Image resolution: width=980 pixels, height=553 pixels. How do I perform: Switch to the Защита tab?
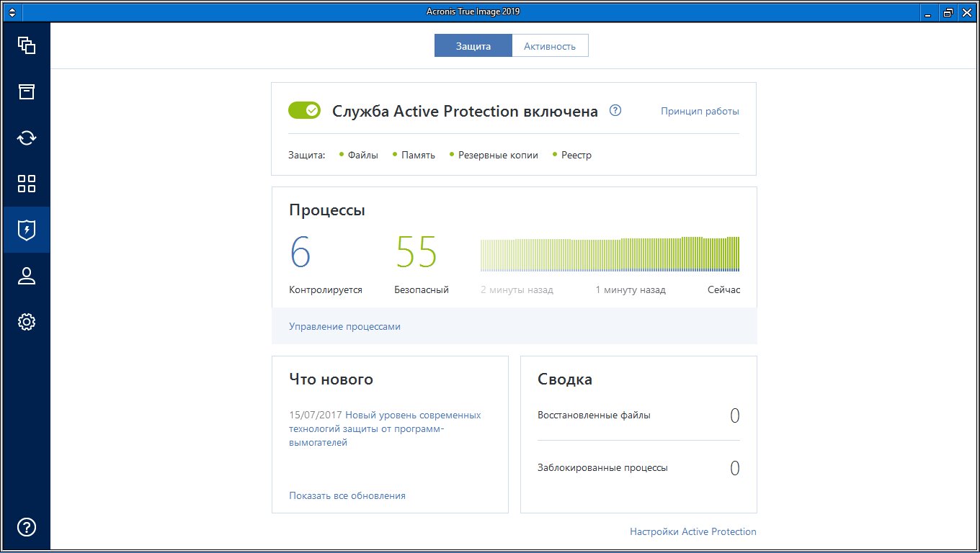(473, 46)
